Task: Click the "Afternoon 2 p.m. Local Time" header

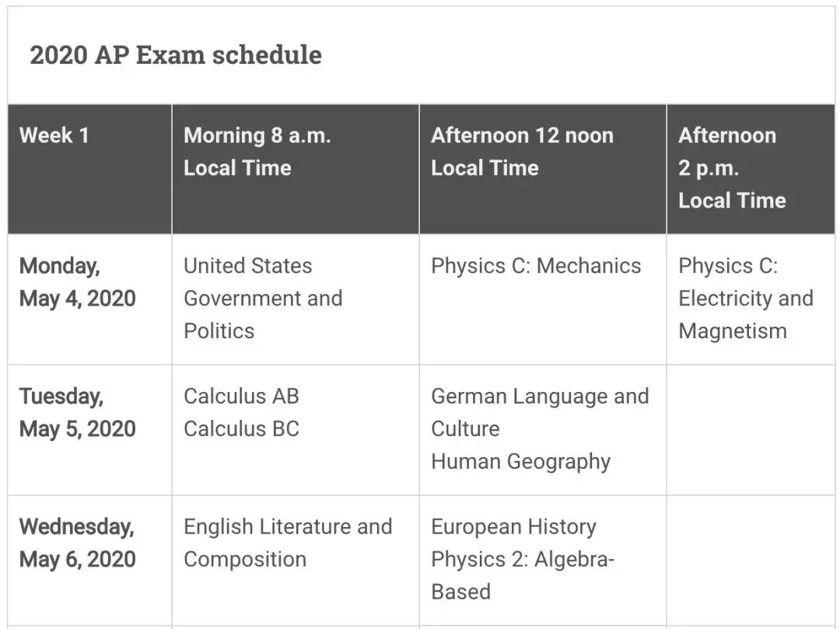Action: [731, 168]
